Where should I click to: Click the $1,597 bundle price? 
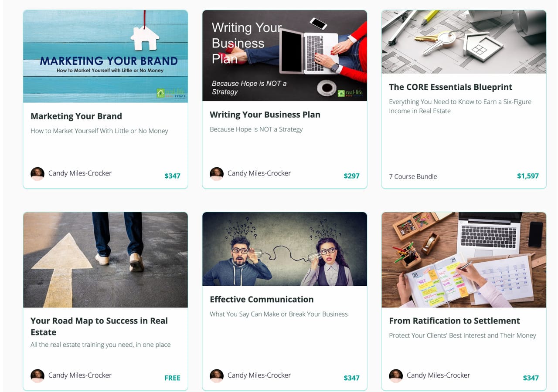point(528,176)
